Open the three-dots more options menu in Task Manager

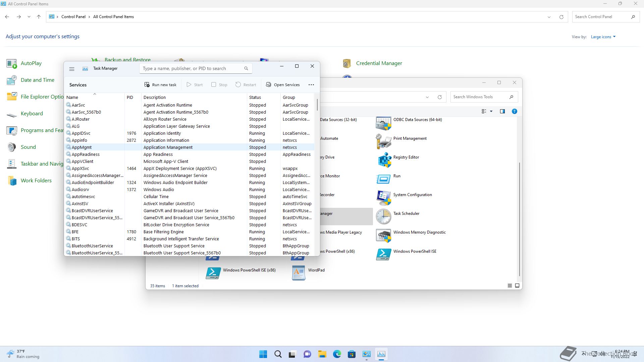(311, 85)
